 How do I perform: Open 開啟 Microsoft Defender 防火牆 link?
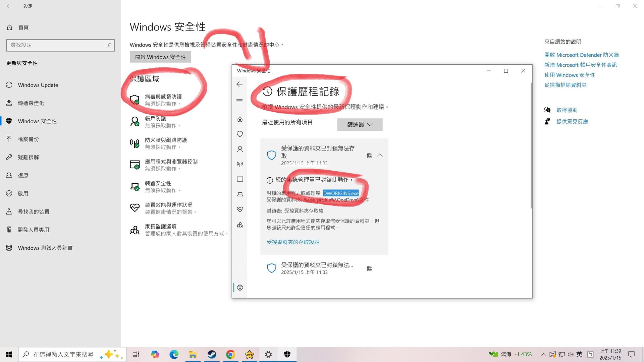[581, 55]
